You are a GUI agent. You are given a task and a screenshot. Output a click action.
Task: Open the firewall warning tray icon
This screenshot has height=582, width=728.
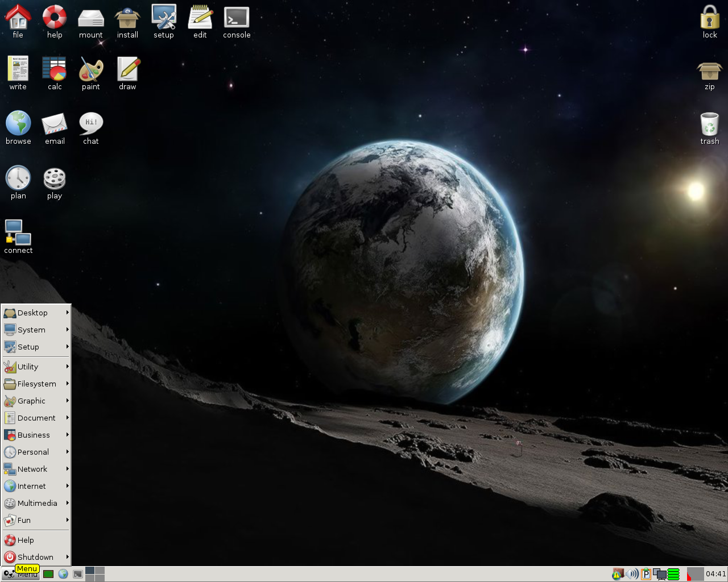point(618,574)
